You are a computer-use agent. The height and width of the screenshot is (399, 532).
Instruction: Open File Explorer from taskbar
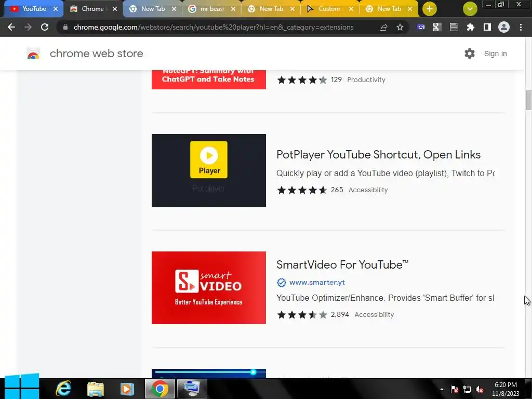pos(96,389)
